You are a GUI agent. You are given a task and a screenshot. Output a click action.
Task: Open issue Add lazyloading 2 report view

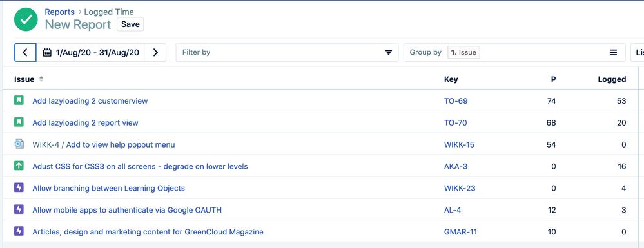click(x=86, y=123)
